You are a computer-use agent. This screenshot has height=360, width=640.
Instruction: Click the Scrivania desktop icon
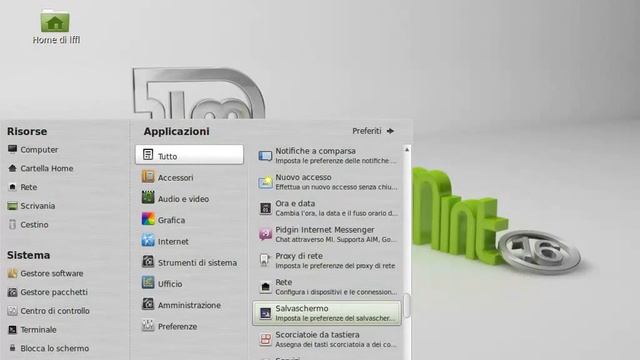(x=12, y=206)
